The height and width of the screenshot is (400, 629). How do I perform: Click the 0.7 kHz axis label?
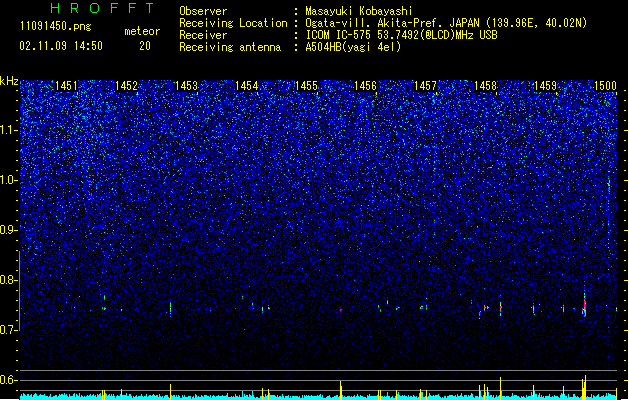pos(9,330)
